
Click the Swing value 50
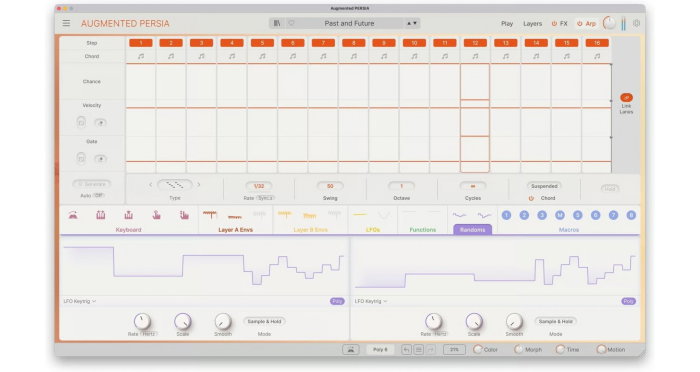click(330, 186)
